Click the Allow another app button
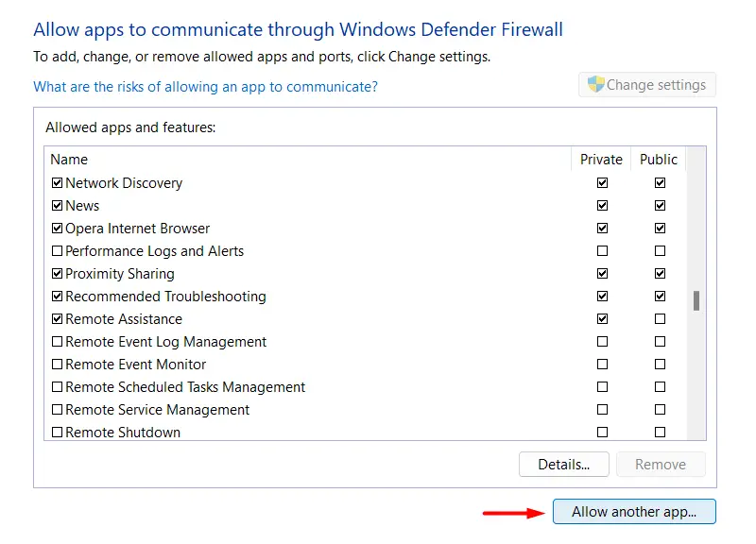Viewport: 756px width, 544px height. (x=634, y=512)
